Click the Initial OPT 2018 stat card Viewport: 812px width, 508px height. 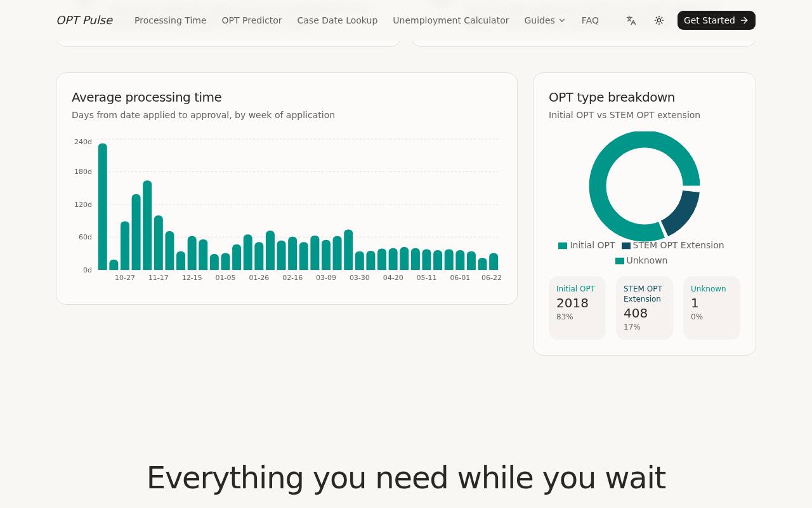[577, 308]
